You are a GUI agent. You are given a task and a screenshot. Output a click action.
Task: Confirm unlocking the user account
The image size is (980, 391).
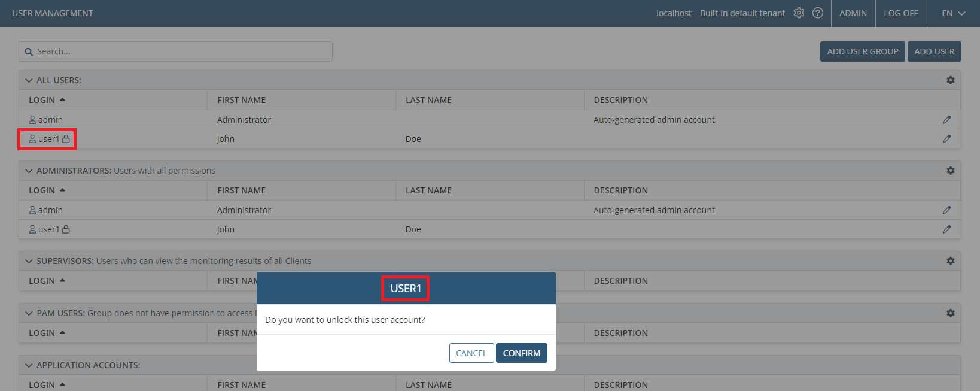tap(521, 353)
